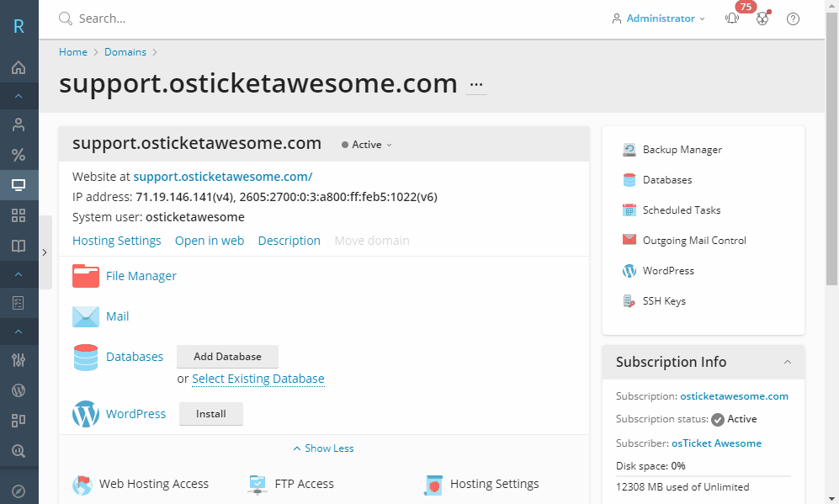The image size is (839, 504).
Task: Click the Mail envelope icon
Action: pos(86,316)
